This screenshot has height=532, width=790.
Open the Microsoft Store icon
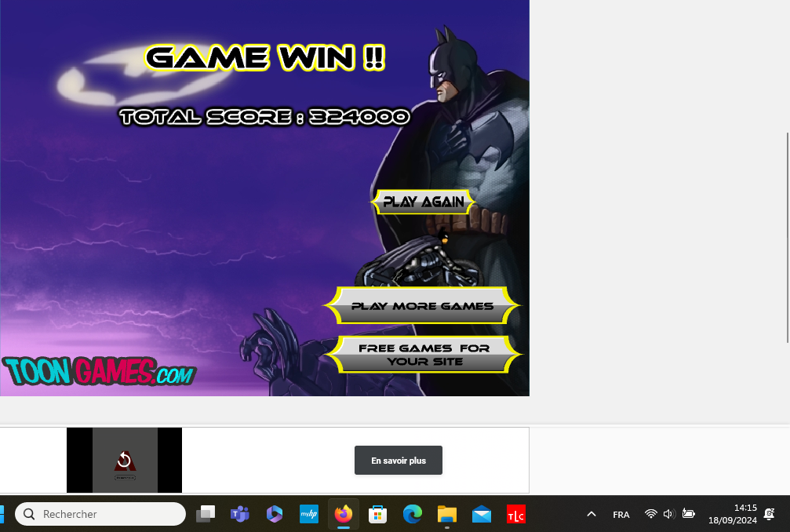coord(377,514)
